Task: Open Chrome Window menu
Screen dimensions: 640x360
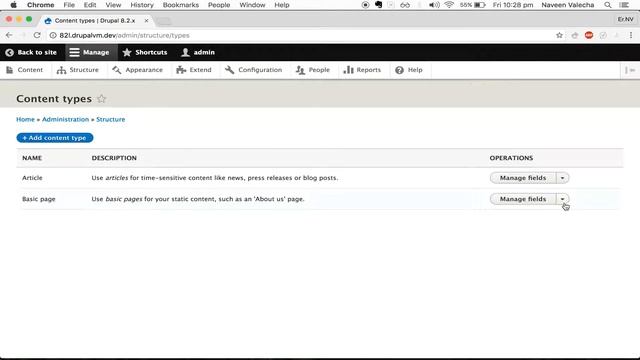Action: point(252,5)
